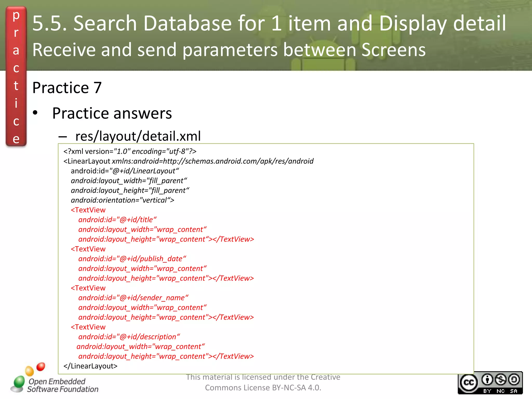
Task: Click layout_height wrap_content line under description id
Action: pyautogui.click(x=166, y=356)
